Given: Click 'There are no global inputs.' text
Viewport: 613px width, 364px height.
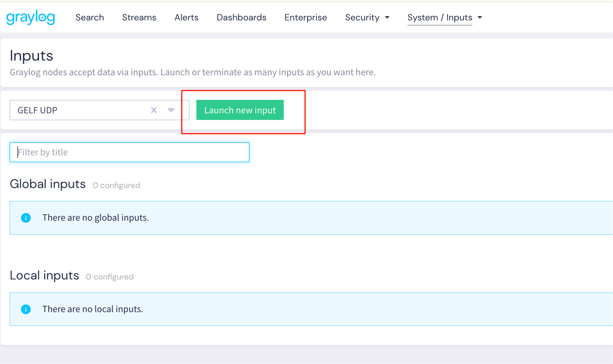Looking at the screenshot, I should click(x=96, y=218).
